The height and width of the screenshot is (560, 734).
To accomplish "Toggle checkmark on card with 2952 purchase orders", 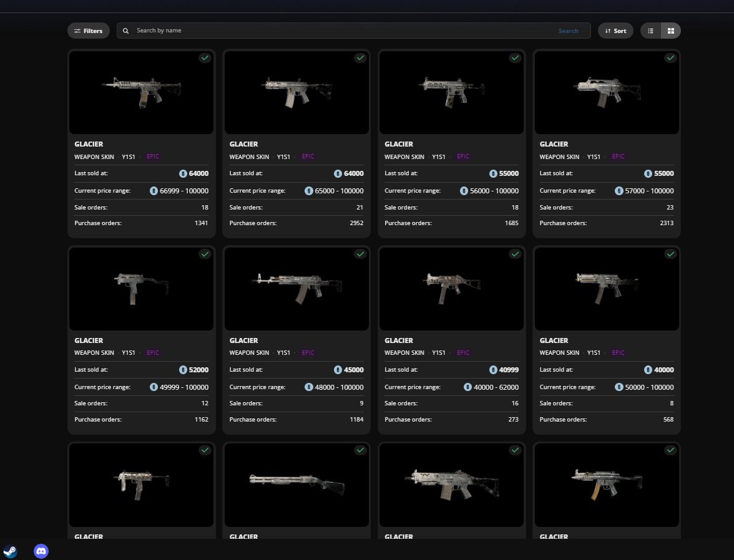I will coord(360,58).
